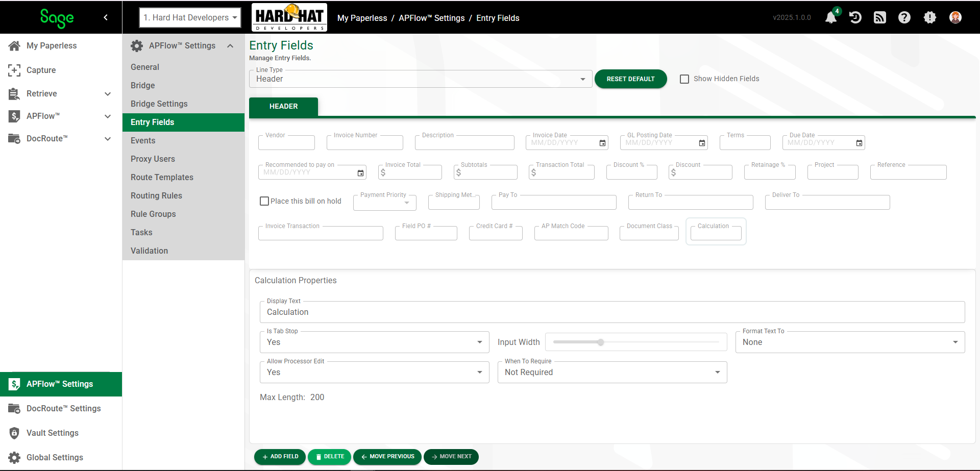Open the Format Text To dropdown
Viewport: 980px width, 471px height.
850,342
